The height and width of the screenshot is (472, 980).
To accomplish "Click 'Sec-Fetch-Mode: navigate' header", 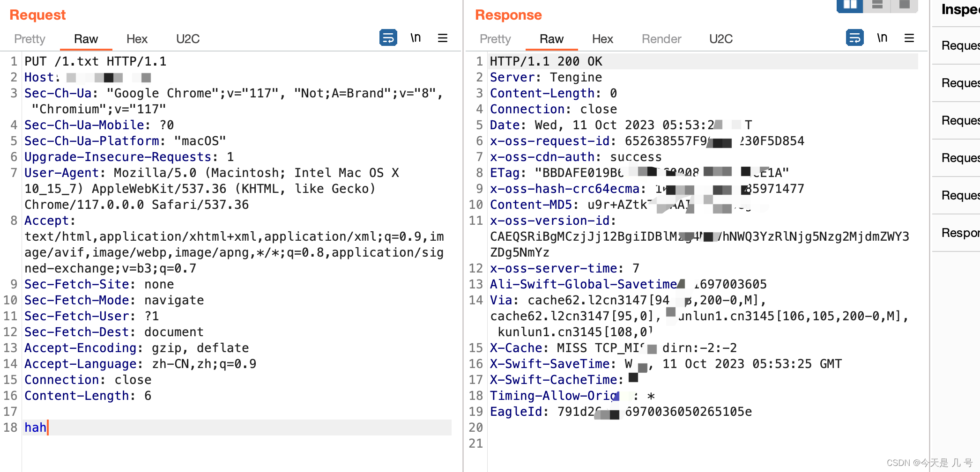I will point(114,300).
